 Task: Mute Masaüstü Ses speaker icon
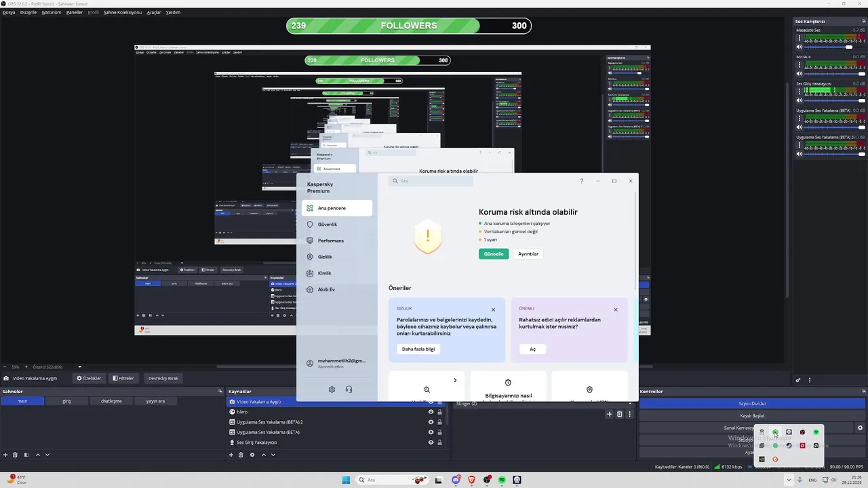tap(800, 47)
